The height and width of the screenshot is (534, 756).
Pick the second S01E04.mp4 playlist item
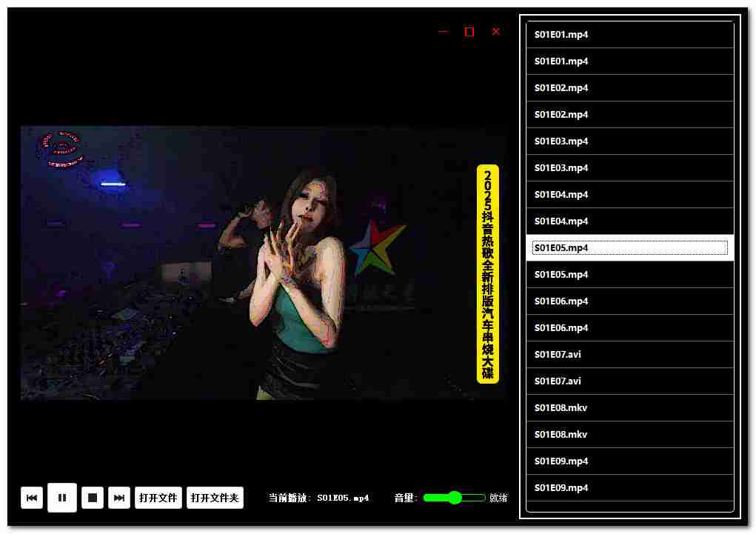click(629, 221)
